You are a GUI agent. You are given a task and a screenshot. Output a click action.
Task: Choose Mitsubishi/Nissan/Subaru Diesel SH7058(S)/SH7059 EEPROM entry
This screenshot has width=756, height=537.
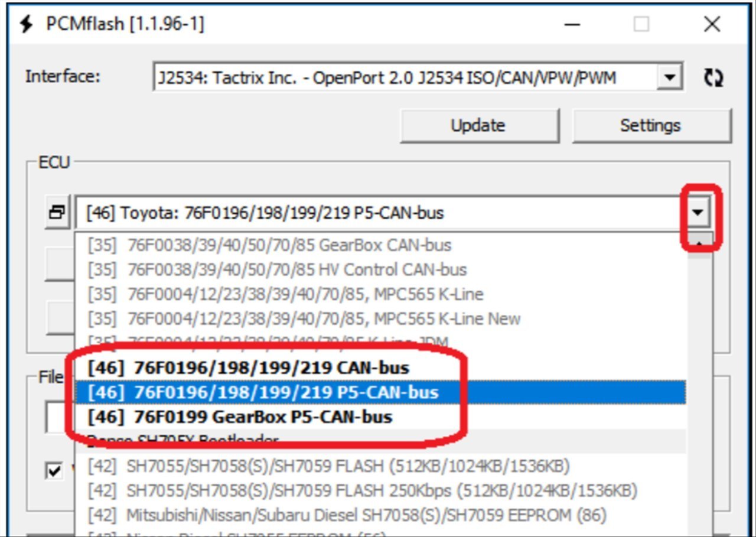click(380, 515)
